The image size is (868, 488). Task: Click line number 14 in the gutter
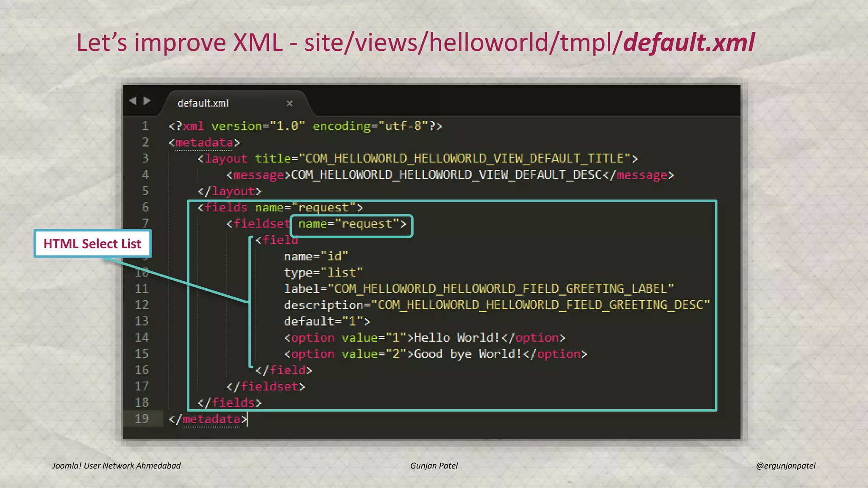pyautogui.click(x=142, y=338)
